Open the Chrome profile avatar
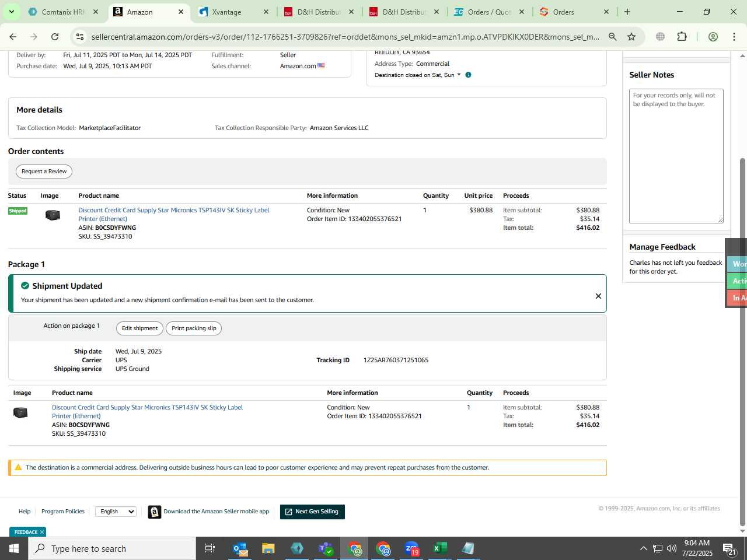 coord(713,37)
